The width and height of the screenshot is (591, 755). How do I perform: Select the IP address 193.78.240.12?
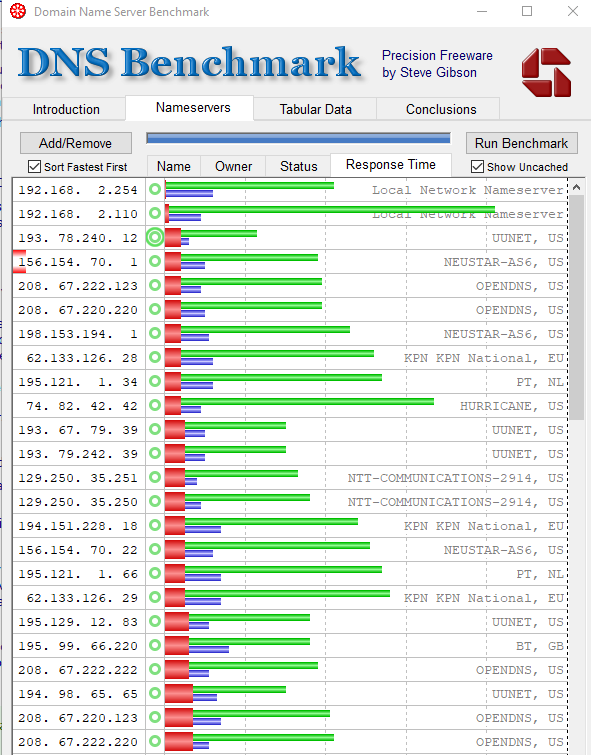tap(78, 238)
